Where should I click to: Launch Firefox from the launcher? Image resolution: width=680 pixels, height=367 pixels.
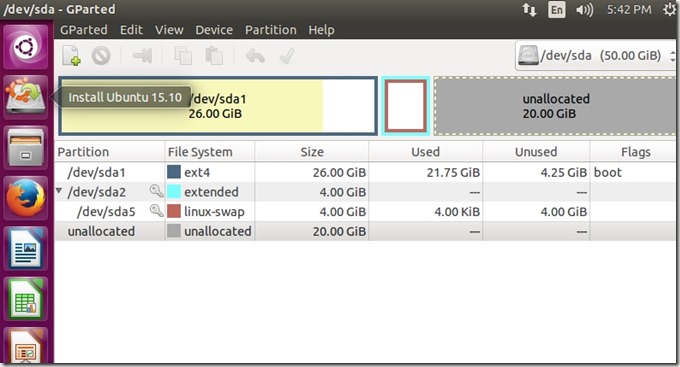click(26, 198)
